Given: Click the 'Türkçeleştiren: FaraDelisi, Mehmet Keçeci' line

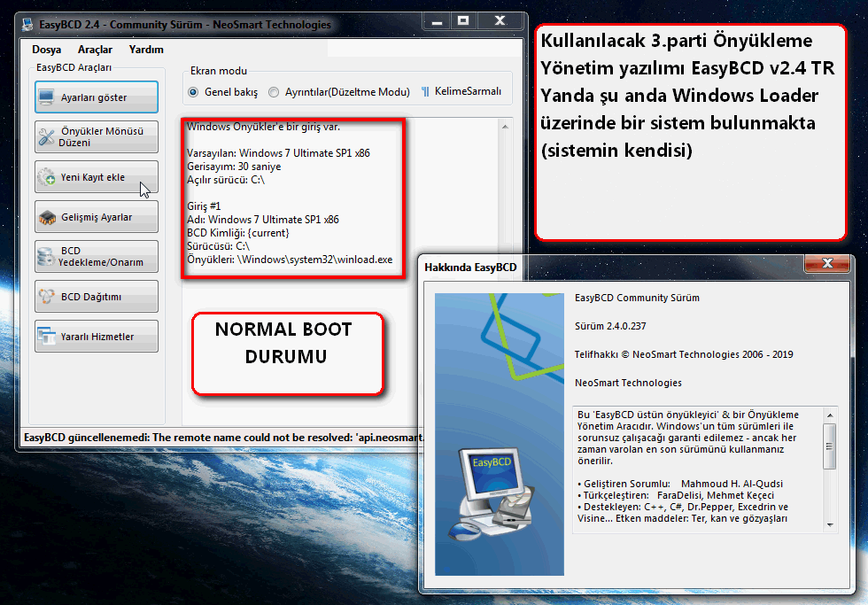Looking at the screenshot, I should [676, 495].
